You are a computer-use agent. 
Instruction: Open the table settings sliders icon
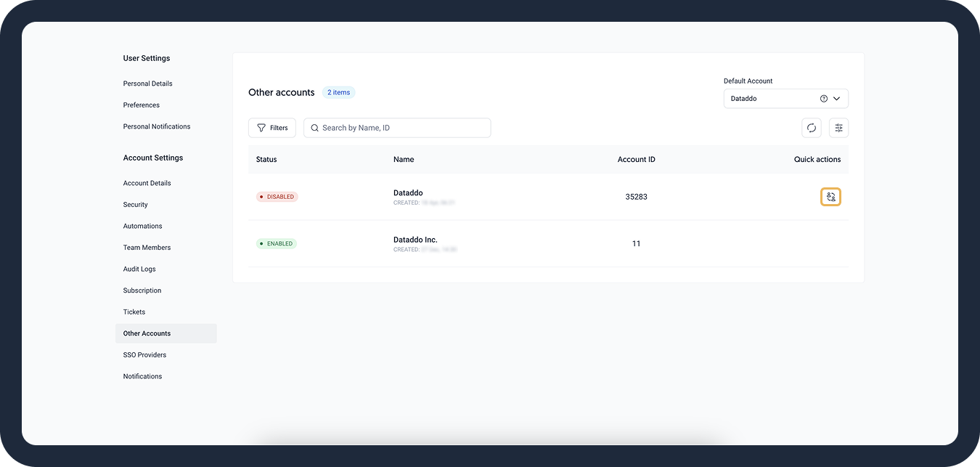[838, 128]
